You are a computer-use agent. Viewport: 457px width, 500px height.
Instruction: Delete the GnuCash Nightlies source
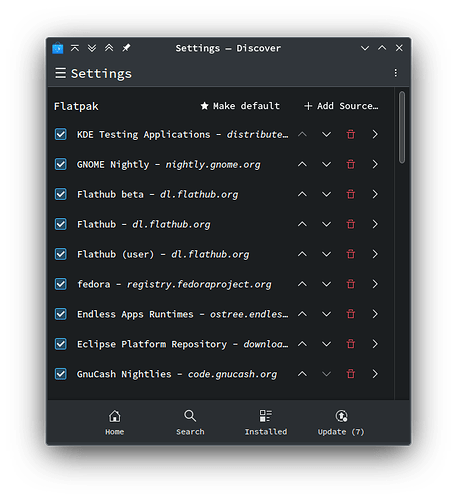[351, 374]
